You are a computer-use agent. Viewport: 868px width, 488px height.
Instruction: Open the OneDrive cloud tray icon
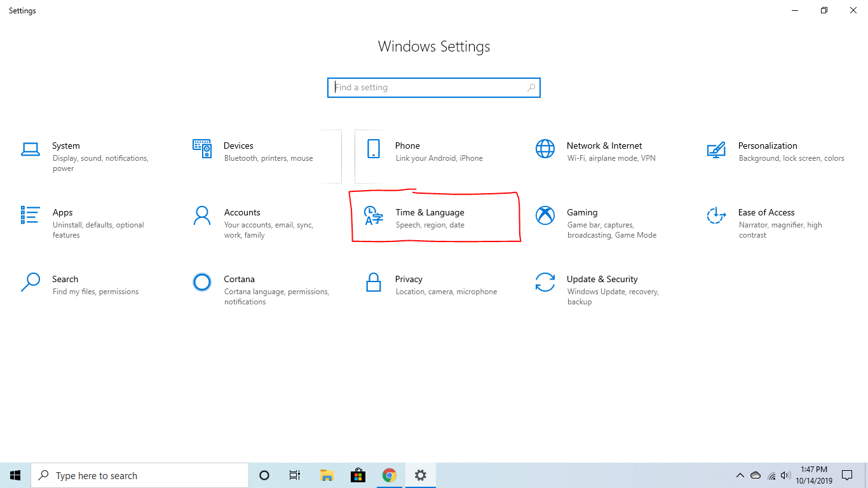pos(756,475)
